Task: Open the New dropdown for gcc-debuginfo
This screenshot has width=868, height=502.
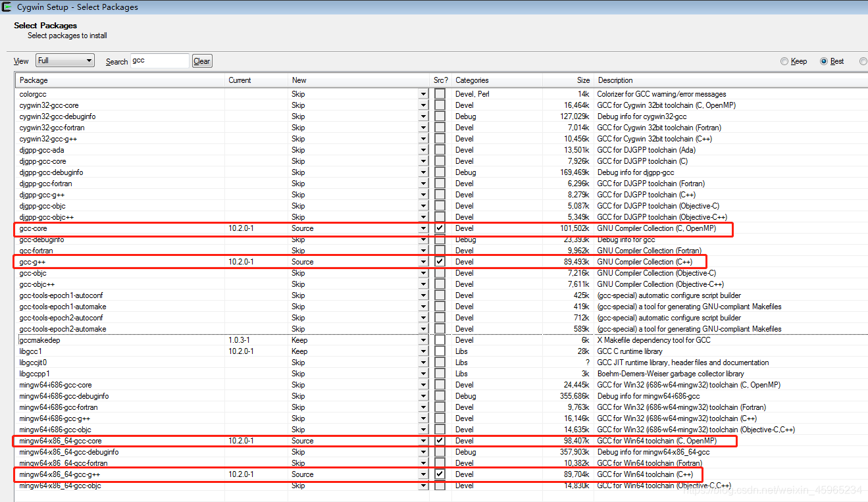Action: tap(423, 239)
